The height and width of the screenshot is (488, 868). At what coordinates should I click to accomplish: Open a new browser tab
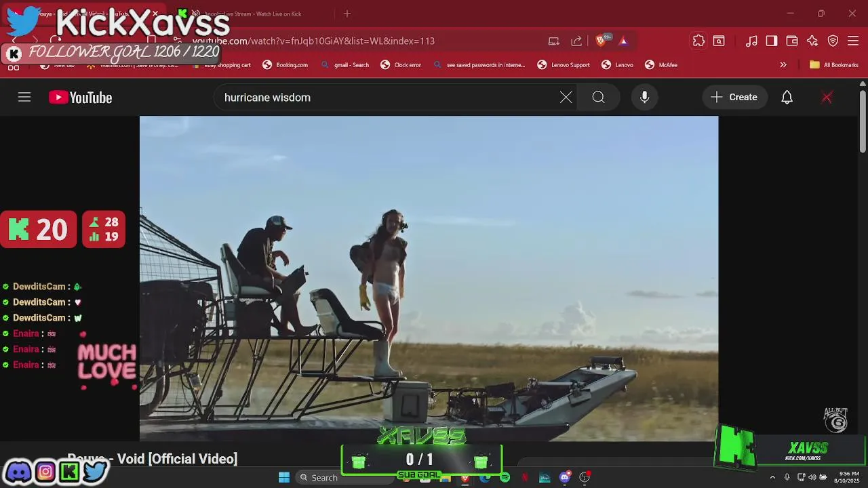pyautogui.click(x=347, y=14)
